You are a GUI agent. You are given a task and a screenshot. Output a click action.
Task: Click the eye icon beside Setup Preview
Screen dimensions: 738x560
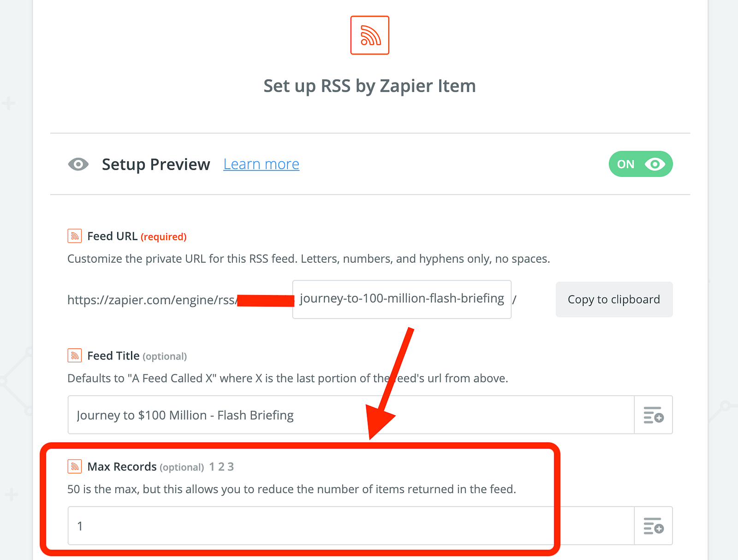(x=78, y=164)
